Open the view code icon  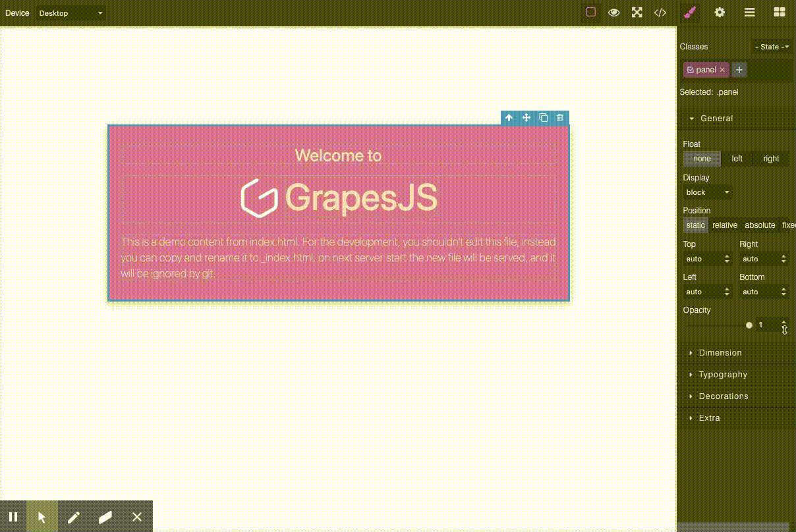(x=660, y=13)
